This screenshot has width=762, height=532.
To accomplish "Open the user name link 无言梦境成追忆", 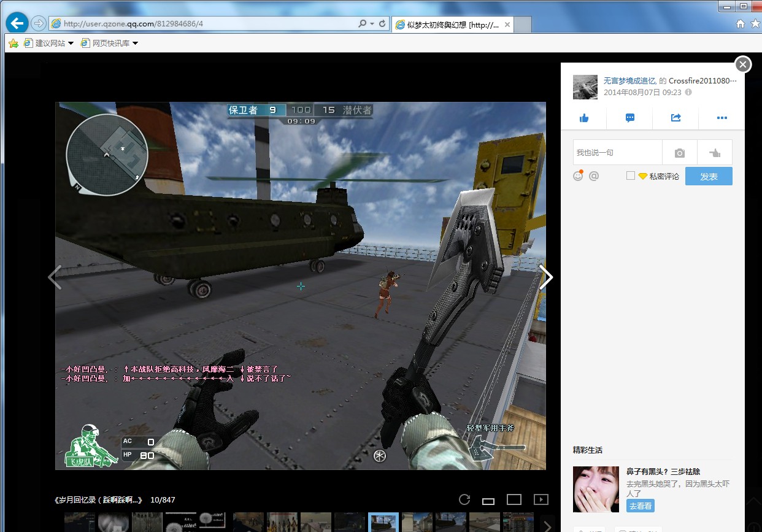I will (x=630, y=81).
